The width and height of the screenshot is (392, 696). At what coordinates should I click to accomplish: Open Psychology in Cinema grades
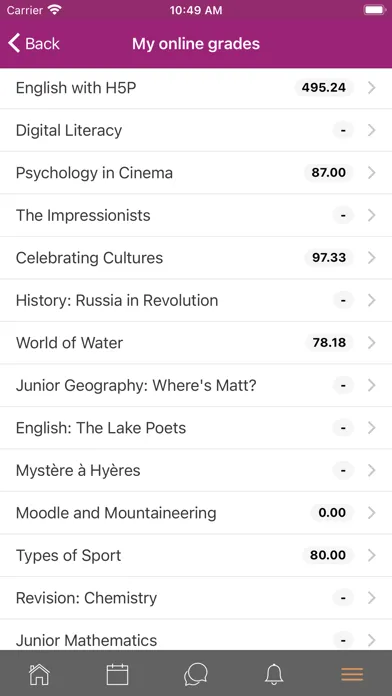[x=196, y=173]
